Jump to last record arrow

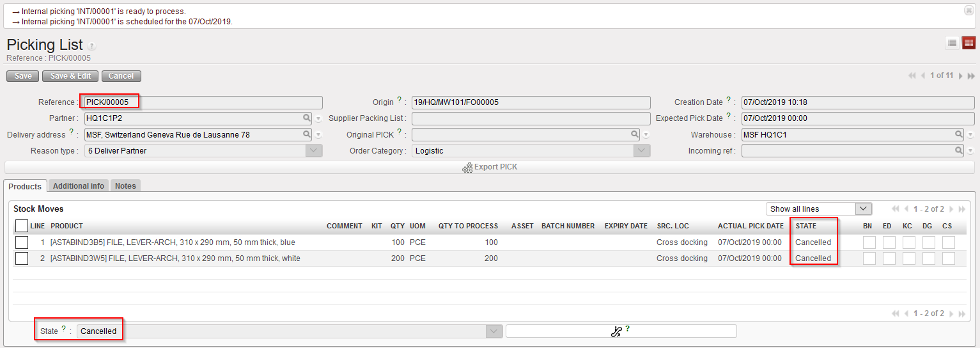(x=972, y=75)
